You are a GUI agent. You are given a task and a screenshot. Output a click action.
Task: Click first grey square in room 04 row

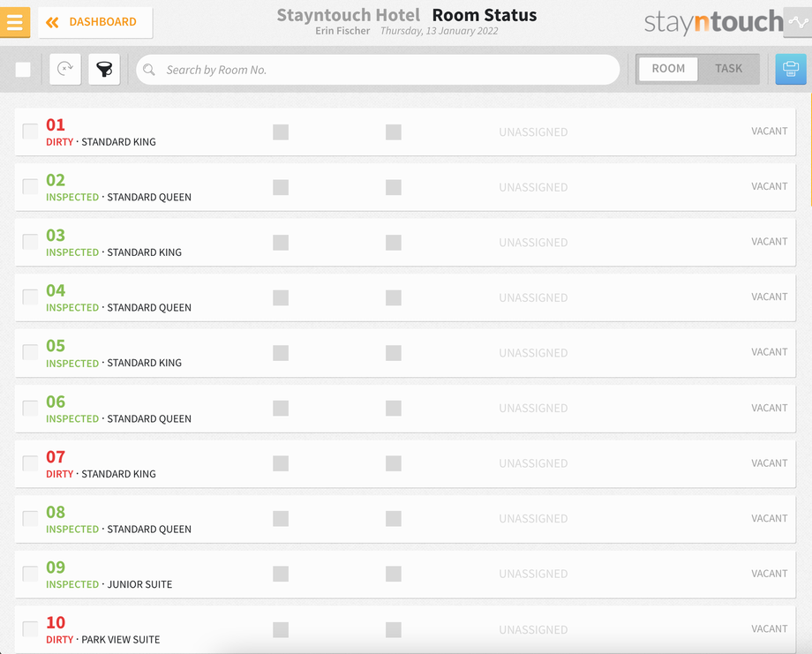[281, 297]
